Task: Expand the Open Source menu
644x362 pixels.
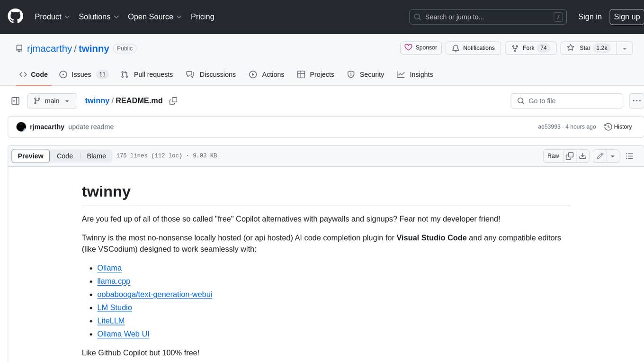Action: pos(155,17)
